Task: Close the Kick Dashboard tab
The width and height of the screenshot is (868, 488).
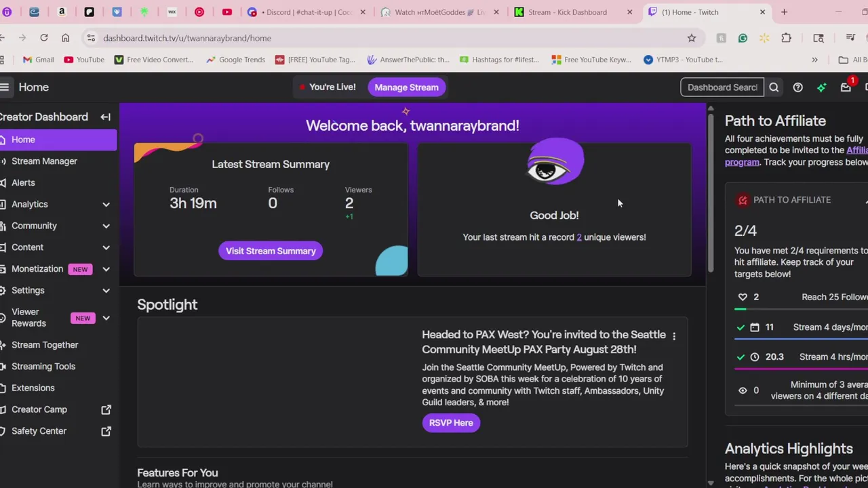Action: click(x=629, y=12)
